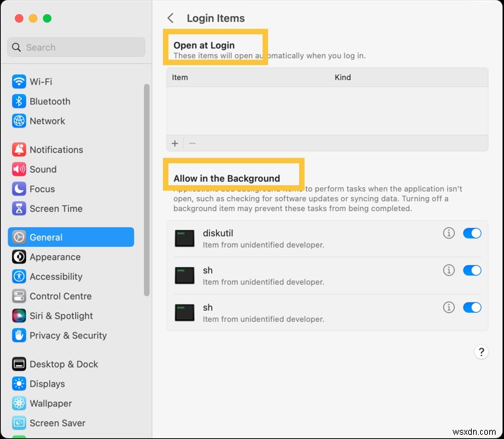The image size is (504, 439).
Task: Click the green zoom window button
Action: (47, 18)
